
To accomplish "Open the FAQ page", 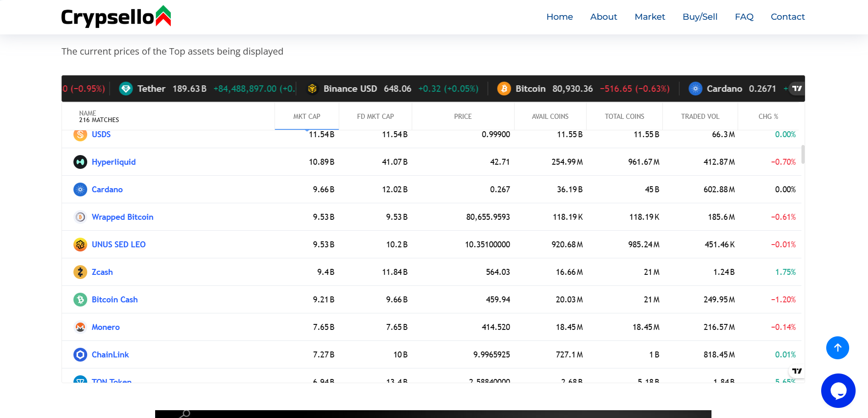I will (x=744, y=17).
